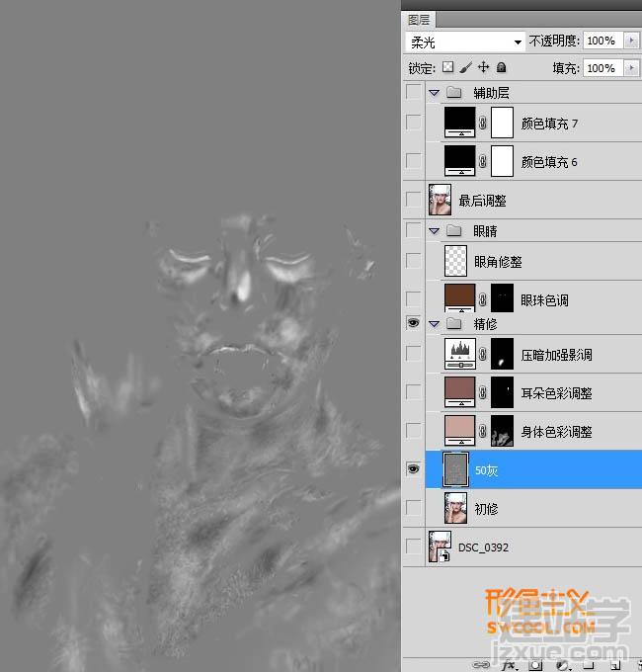Show the DSC_0392 layer
The width and height of the screenshot is (642, 672).
point(413,546)
